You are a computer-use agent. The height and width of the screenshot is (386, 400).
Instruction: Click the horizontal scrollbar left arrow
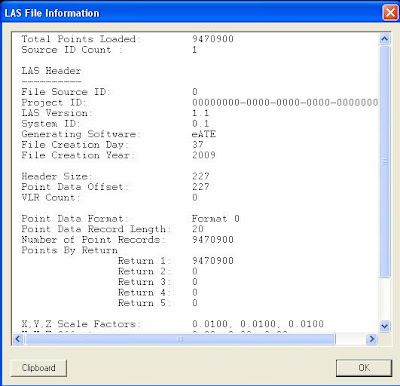point(18,339)
